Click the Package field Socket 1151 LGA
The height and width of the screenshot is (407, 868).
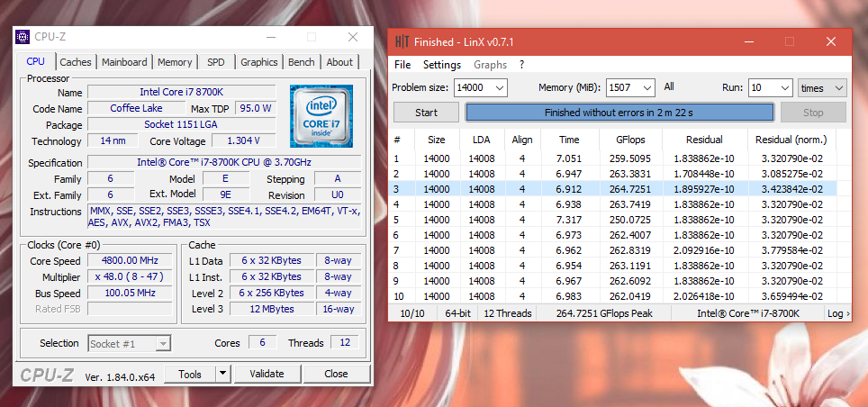(182, 124)
